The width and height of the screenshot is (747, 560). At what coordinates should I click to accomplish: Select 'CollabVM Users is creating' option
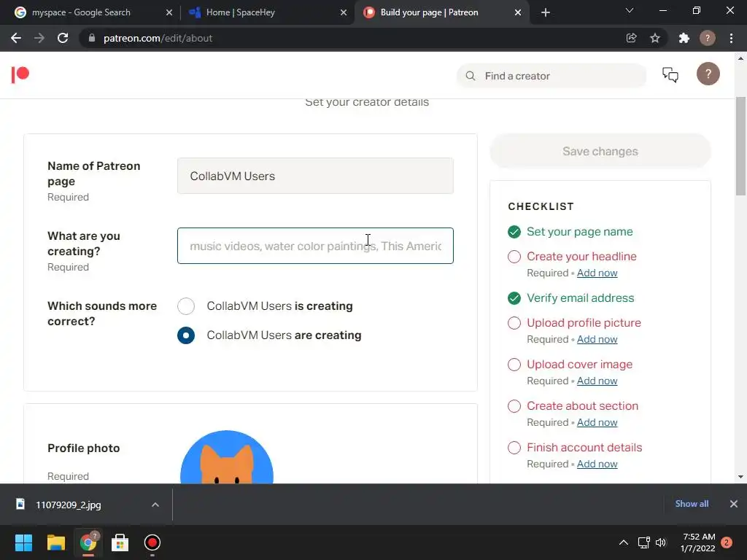click(x=186, y=306)
